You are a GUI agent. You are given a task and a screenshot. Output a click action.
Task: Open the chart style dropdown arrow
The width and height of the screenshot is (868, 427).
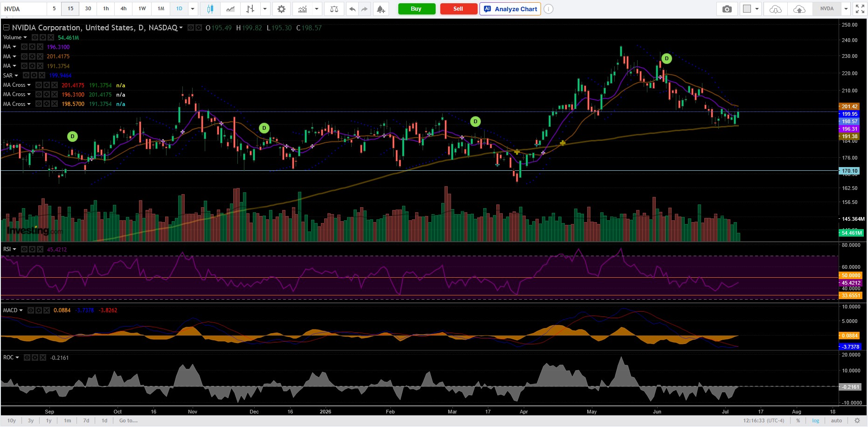(x=265, y=9)
